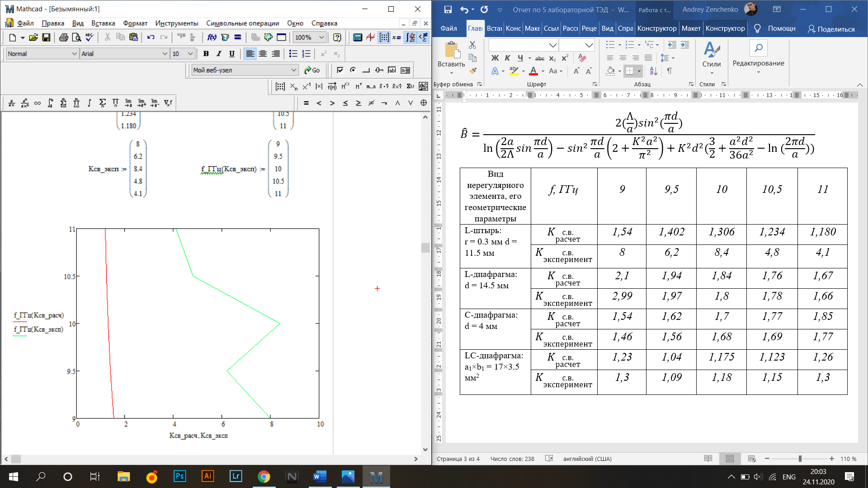868x488 pixels.
Task: Save the Mathcad worksheet
Action: [46, 38]
